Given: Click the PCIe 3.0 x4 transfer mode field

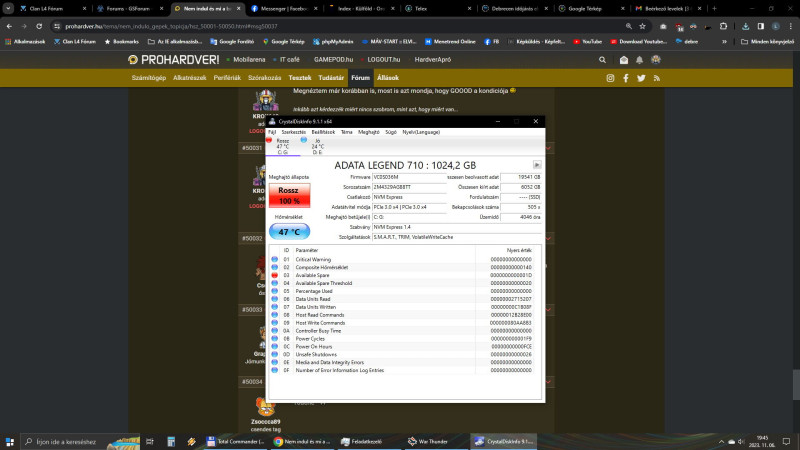Looking at the screenshot, I should tap(409, 207).
